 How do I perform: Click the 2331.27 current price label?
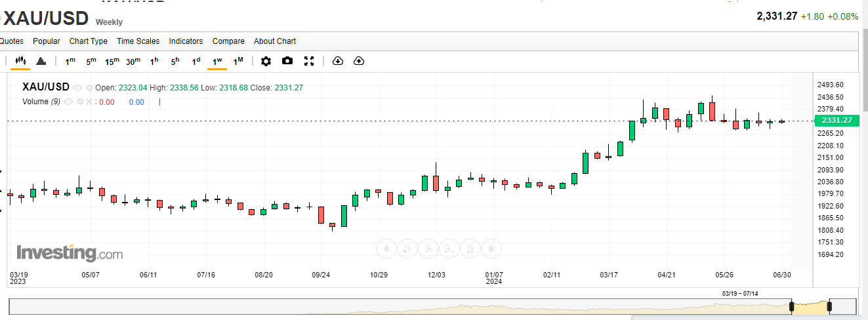coord(837,120)
